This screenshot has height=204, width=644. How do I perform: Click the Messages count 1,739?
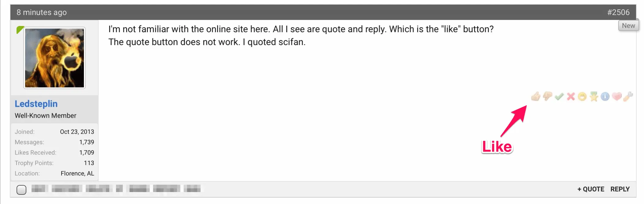click(87, 142)
